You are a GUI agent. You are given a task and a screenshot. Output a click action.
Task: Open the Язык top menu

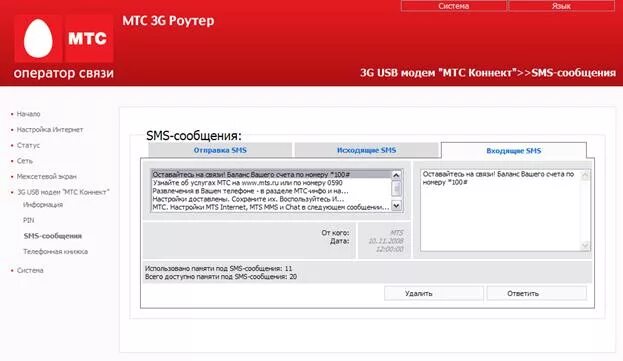pos(561,6)
